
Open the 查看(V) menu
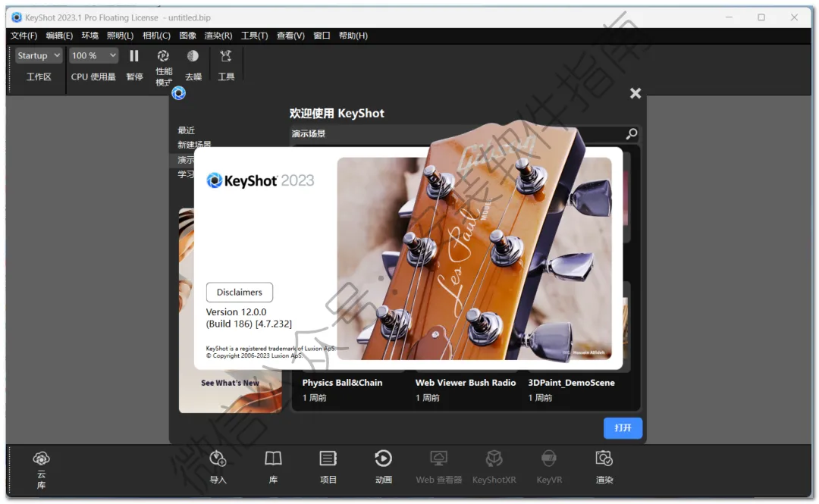[290, 36]
